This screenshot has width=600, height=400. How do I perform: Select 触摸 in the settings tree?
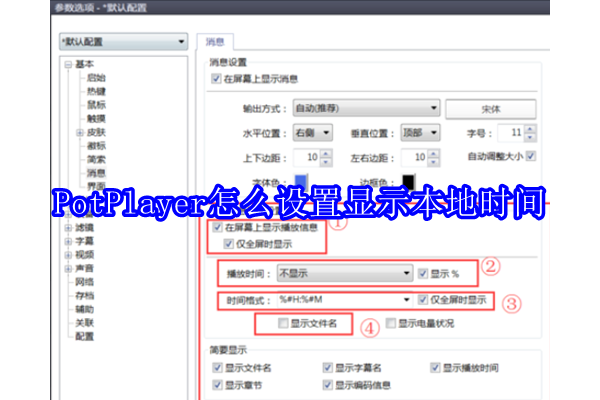[x=96, y=118]
